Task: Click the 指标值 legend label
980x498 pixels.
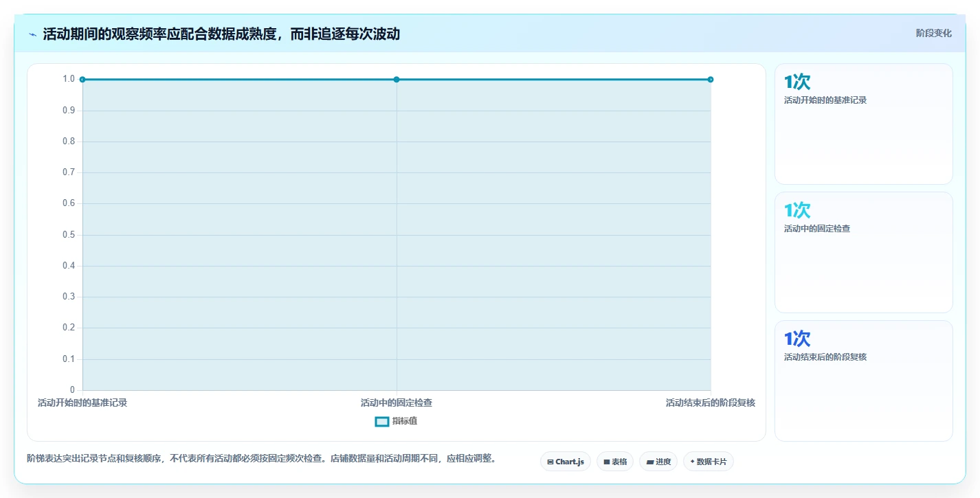Action: pyautogui.click(x=405, y=421)
